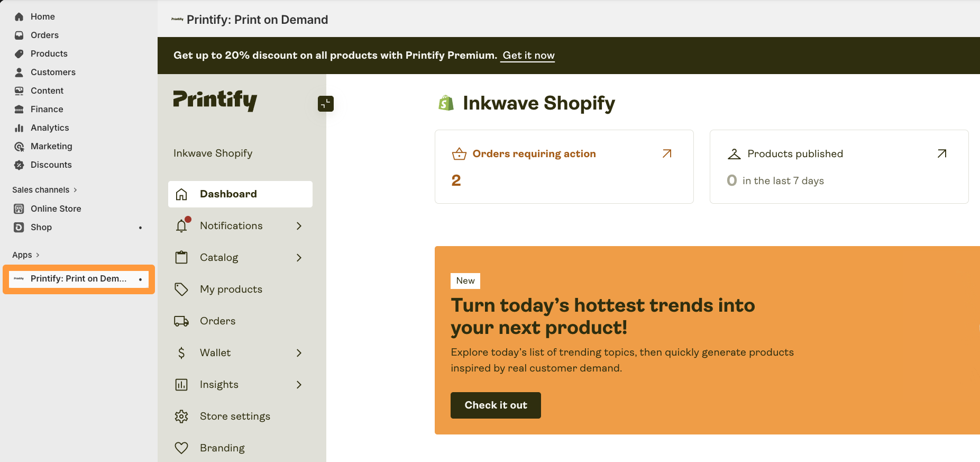Open Home in Shopify admin menu
The image size is (980, 462).
43,17
